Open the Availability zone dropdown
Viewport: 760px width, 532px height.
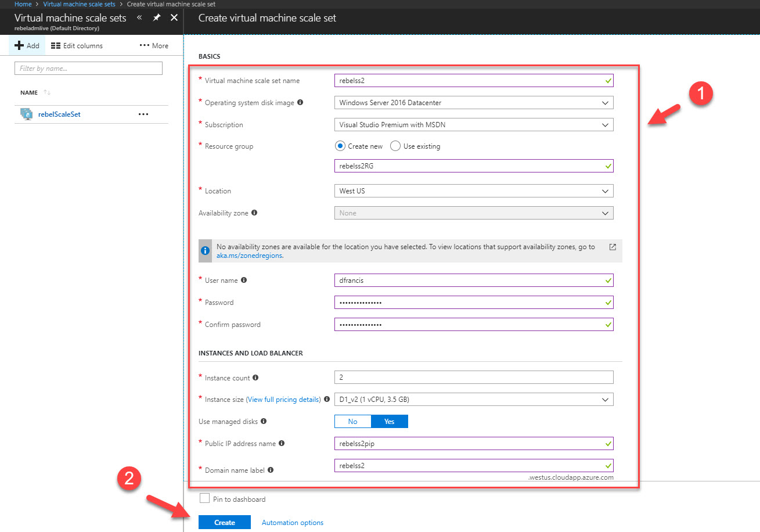[474, 213]
